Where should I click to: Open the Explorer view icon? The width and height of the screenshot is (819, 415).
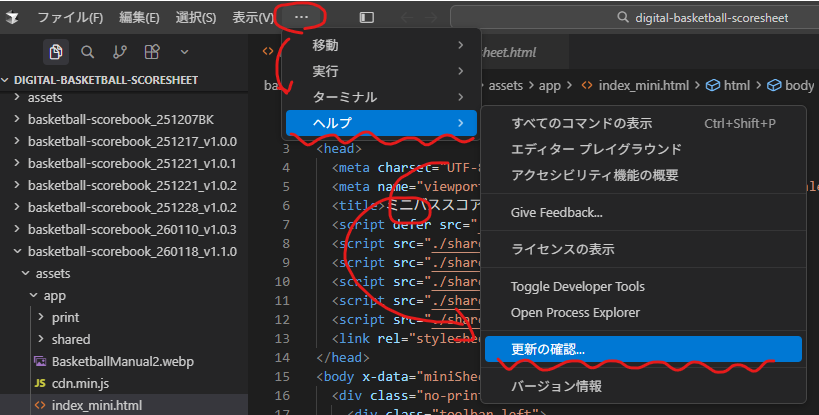(x=56, y=52)
